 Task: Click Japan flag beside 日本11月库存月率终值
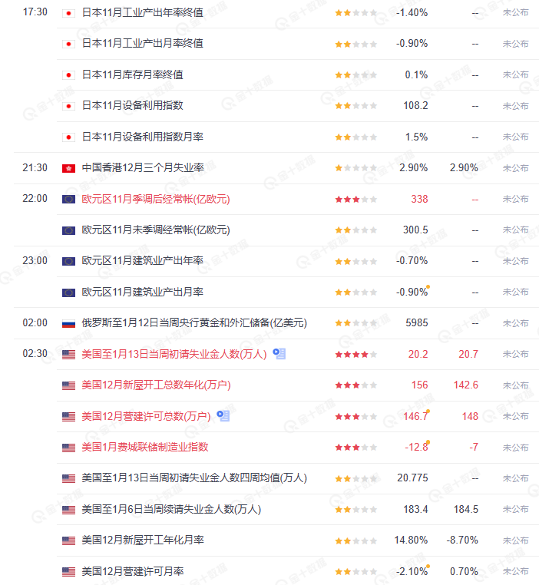[68, 75]
